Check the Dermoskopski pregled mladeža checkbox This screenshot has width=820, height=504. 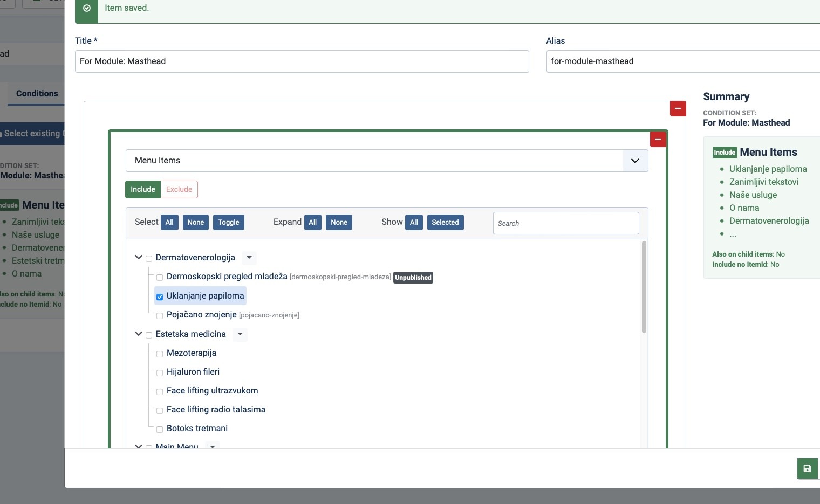(x=160, y=278)
